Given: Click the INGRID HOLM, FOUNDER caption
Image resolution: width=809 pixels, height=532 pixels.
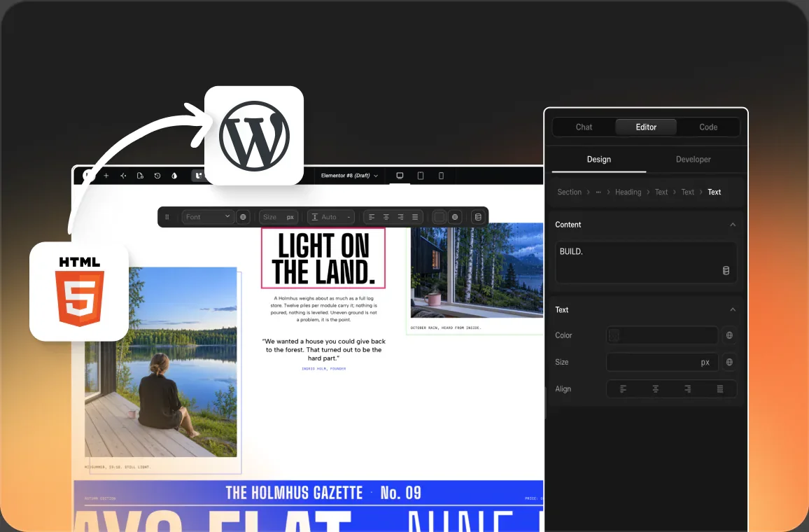Looking at the screenshot, I should coord(323,368).
